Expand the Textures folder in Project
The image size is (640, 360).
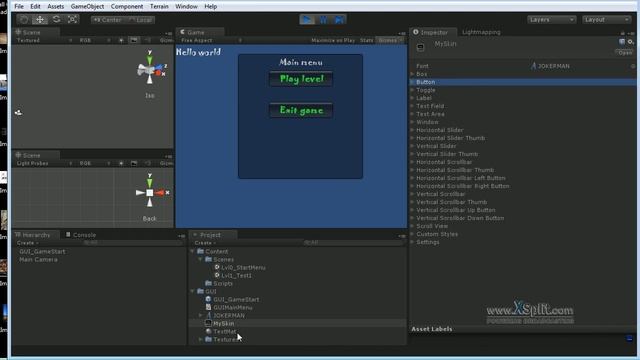point(200,339)
